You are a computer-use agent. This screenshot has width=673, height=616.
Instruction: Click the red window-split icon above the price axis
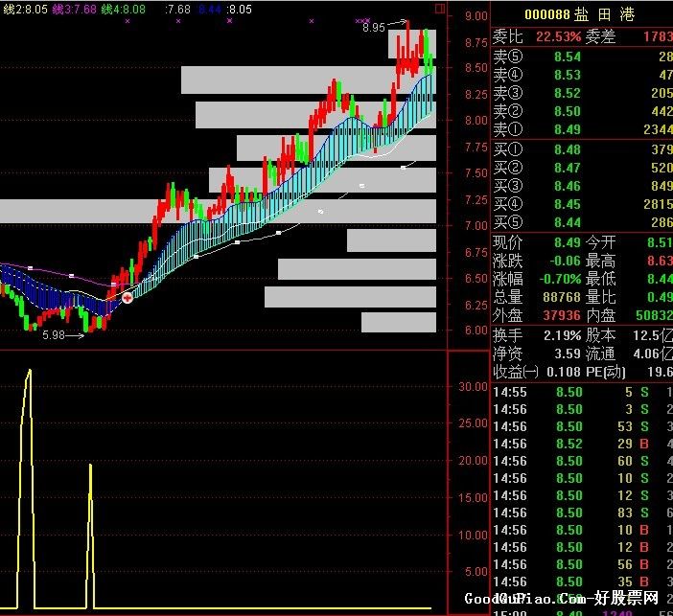(x=439, y=9)
